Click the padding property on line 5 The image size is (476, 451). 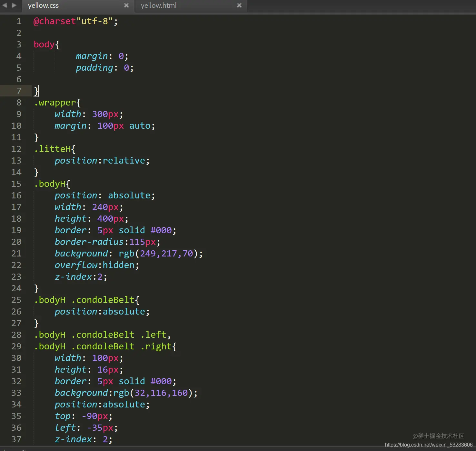94,68
